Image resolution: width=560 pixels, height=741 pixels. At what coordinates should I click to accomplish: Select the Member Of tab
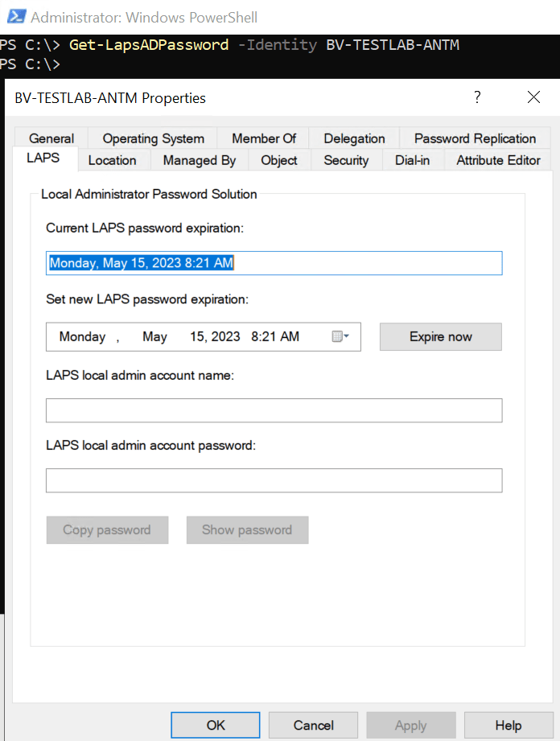coord(264,138)
